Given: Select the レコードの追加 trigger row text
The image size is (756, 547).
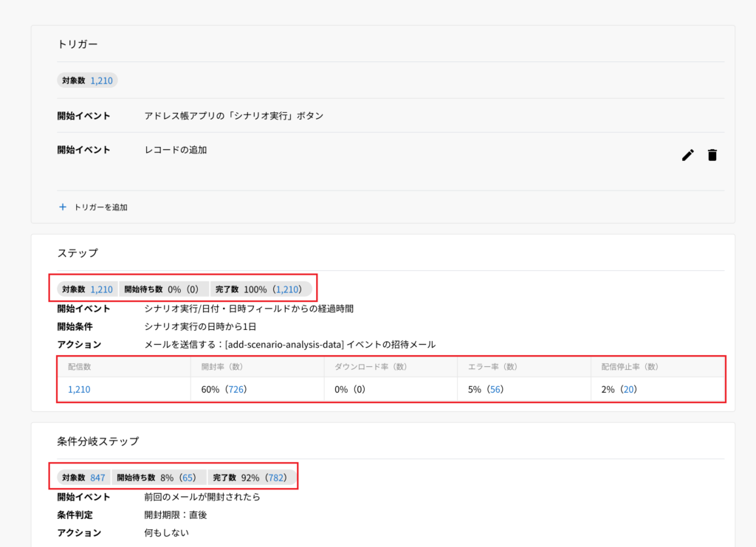Looking at the screenshot, I should pos(176,150).
